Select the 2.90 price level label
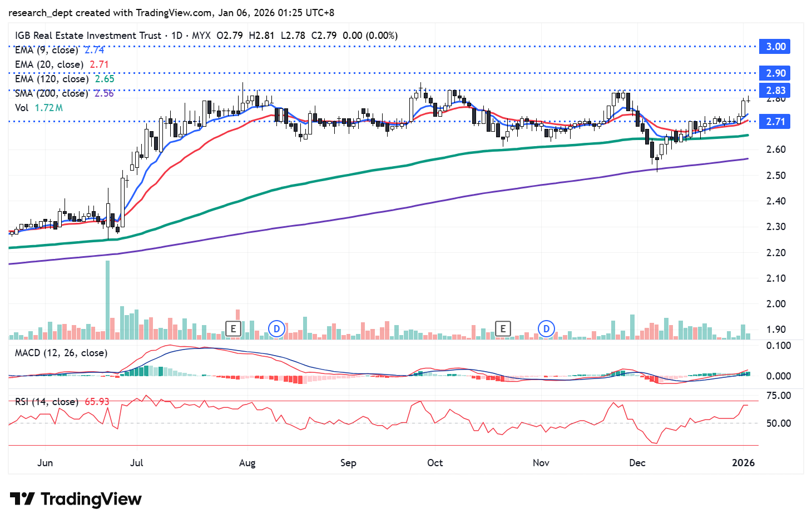 coord(775,73)
